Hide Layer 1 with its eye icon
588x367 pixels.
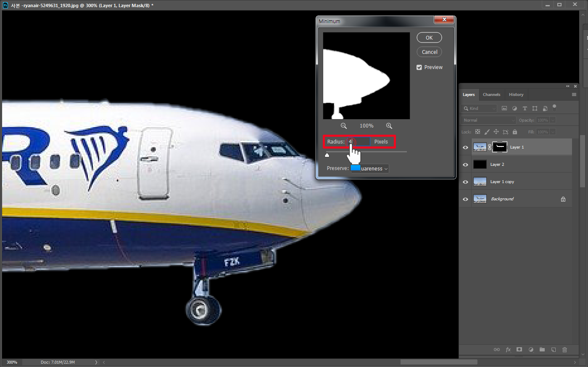pyautogui.click(x=465, y=147)
